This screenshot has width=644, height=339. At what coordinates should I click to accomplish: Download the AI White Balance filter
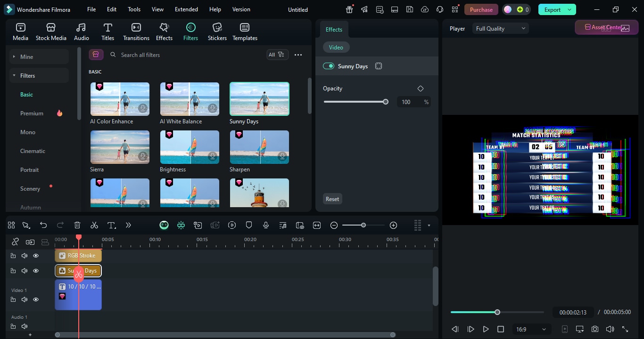tap(213, 108)
